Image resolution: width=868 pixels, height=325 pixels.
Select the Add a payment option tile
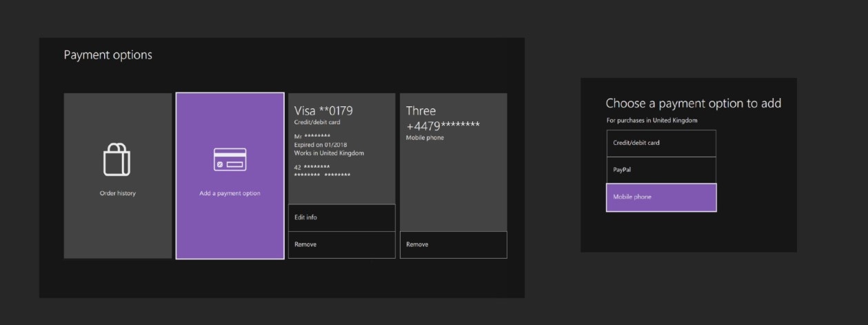tap(230, 176)
